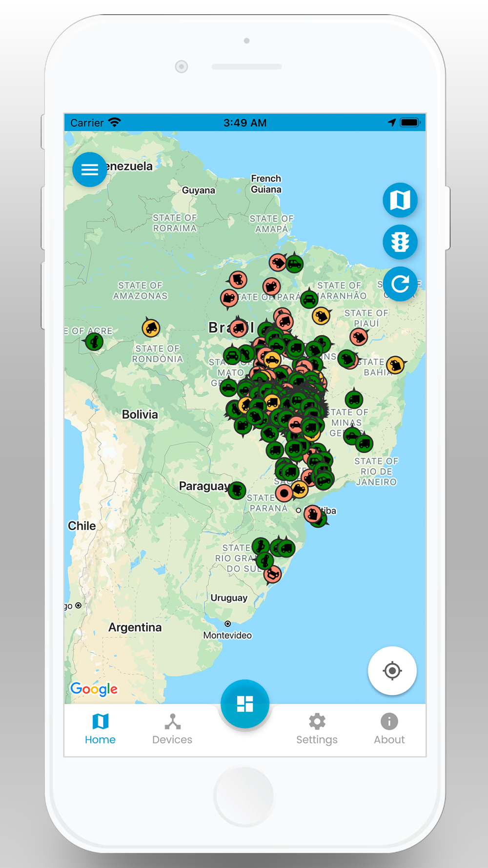Tap the refresh devices button
Screen dimensions: 488x868
[x=400, y=284]
